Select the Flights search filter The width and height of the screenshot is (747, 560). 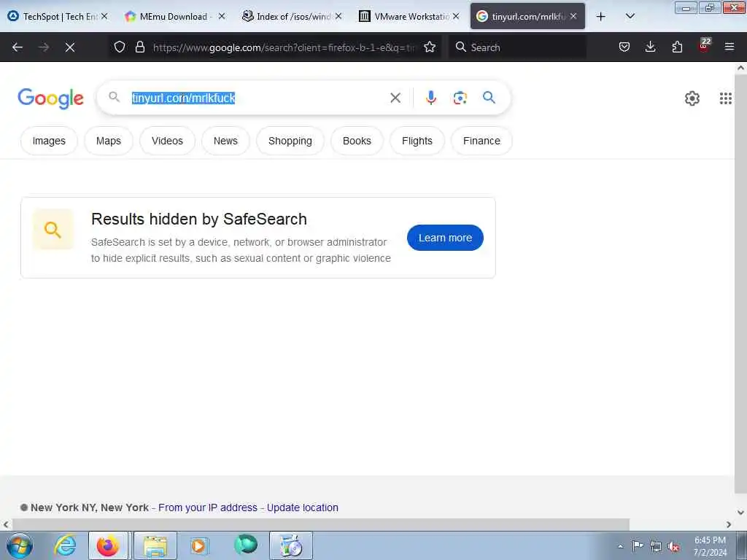(417, 141)
